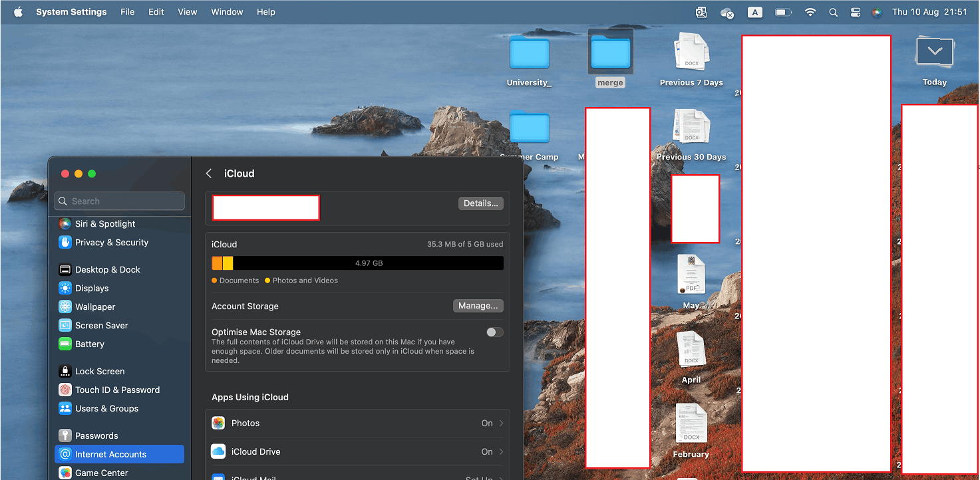Open Spotlight search from the menu bar
This screenshot has height=480, width=980.
834,12
